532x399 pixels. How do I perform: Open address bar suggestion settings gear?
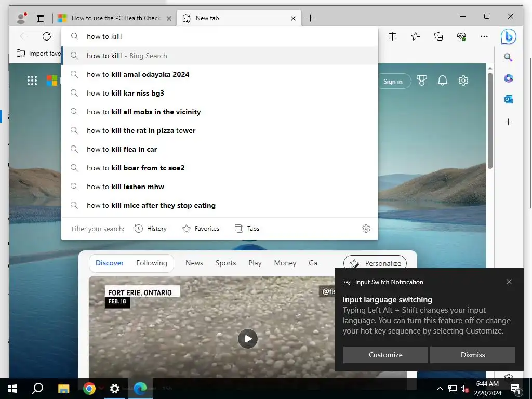(x=366, y=229)
